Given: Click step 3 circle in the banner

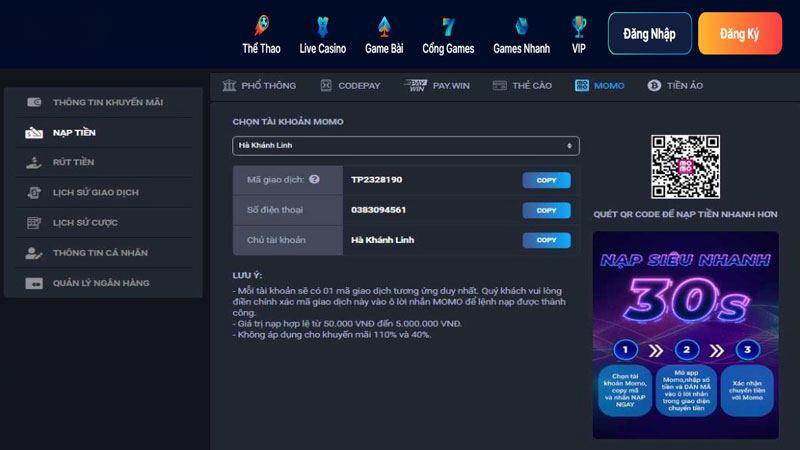Looking at the screenshot, I should coord(747,350).
